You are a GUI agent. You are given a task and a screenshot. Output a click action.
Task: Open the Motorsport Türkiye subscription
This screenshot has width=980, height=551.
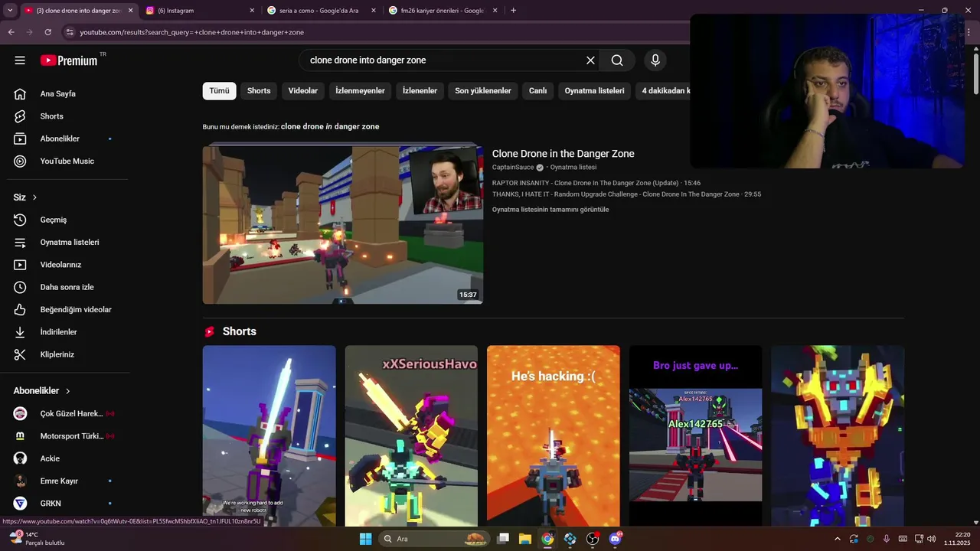pyautogui.click(x=64, y=436)
